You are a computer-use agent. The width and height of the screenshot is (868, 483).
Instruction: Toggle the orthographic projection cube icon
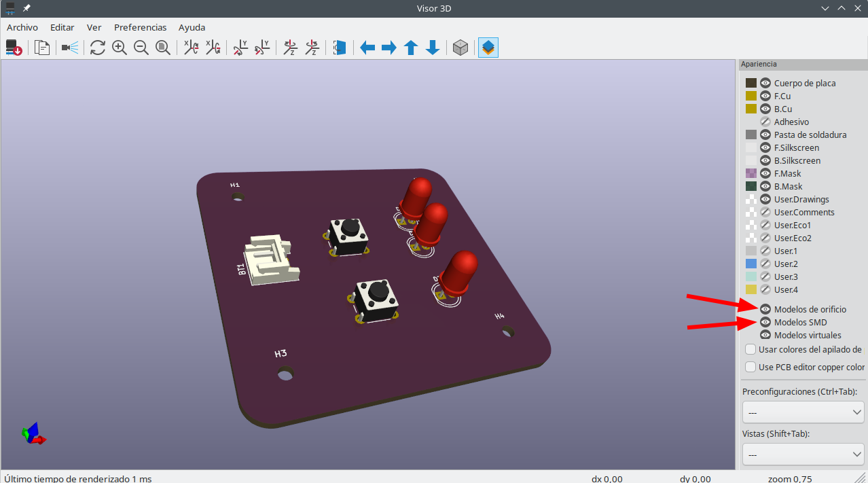[460, 48]
